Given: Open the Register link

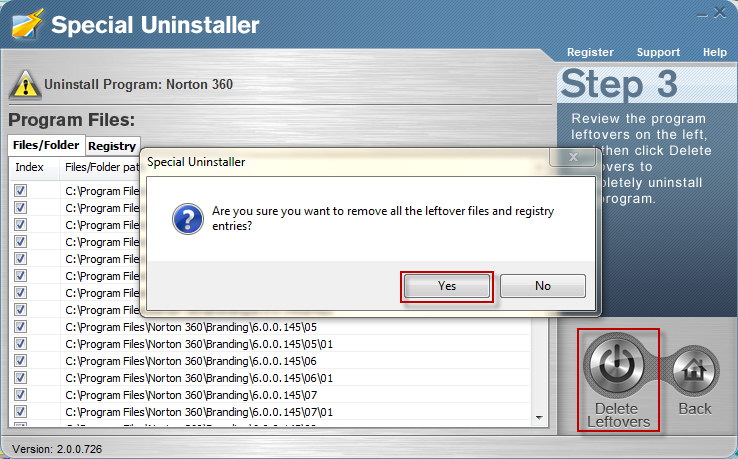Looking at the screenshot, I should click(590, 52).
